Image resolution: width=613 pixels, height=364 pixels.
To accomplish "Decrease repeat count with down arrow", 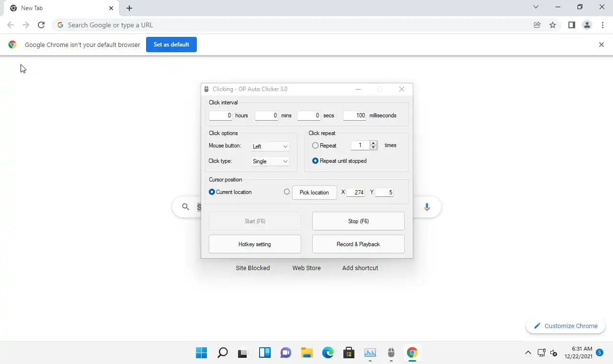I will click(x=374, y=148).
